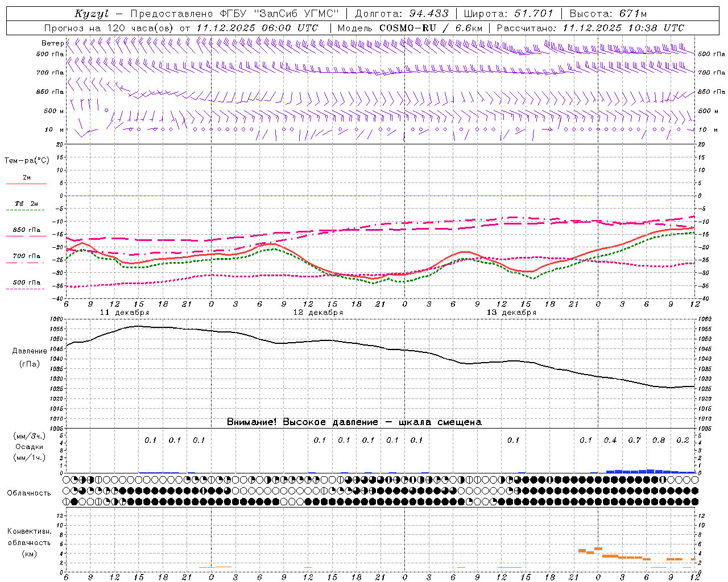Click the 0.4 precipitation amount value
Image resolution: width=728 pixels, height=582 pixels.
click(x=610, y=440)
